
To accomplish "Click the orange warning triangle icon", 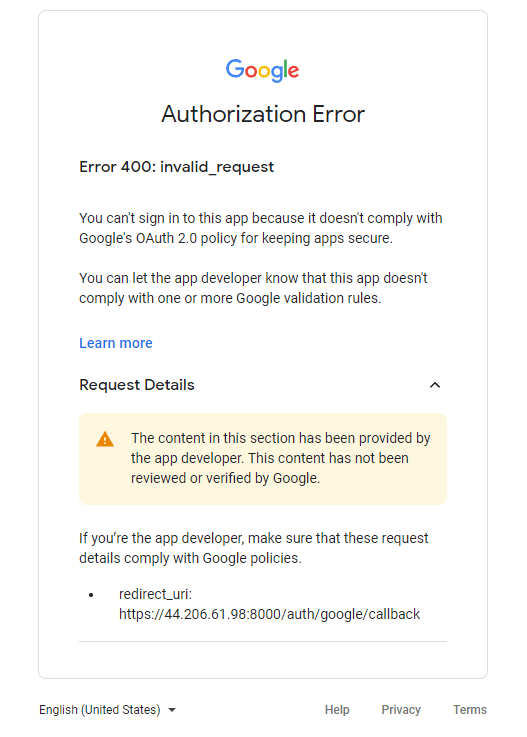I will point(105,439).
